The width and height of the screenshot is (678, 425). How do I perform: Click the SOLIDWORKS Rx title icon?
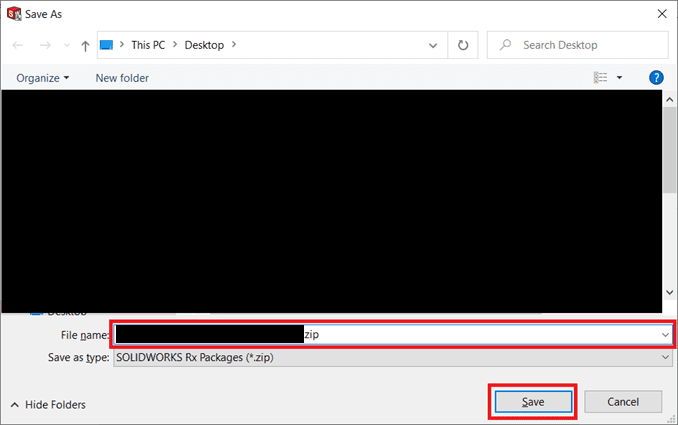click(x=14, y=14)
